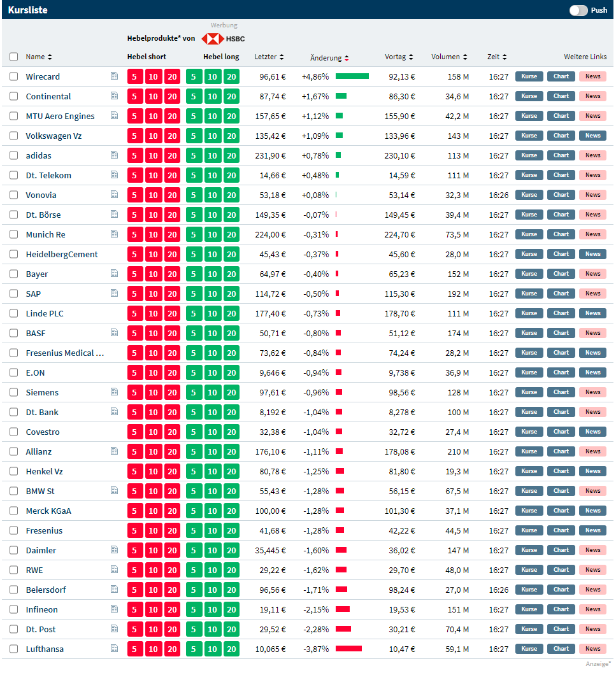
Task: Sort list by Name column
Action: tap(39, 57)
